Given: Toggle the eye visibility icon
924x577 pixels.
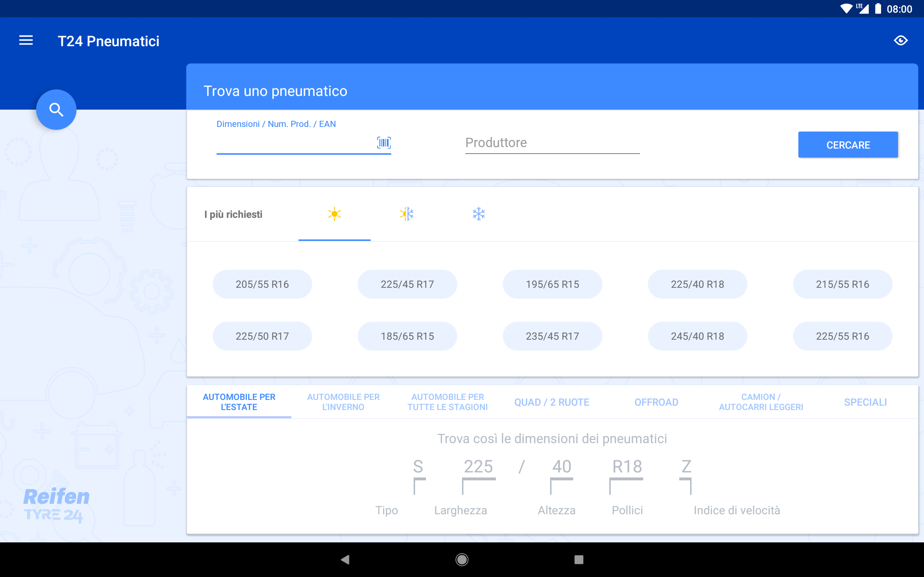Looking at the screenshot, I should coord(900,40).
